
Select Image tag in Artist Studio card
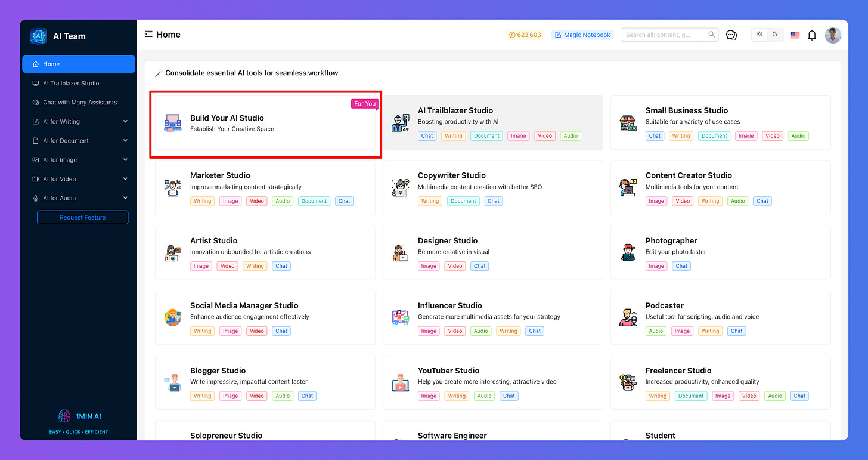point(201,266)
